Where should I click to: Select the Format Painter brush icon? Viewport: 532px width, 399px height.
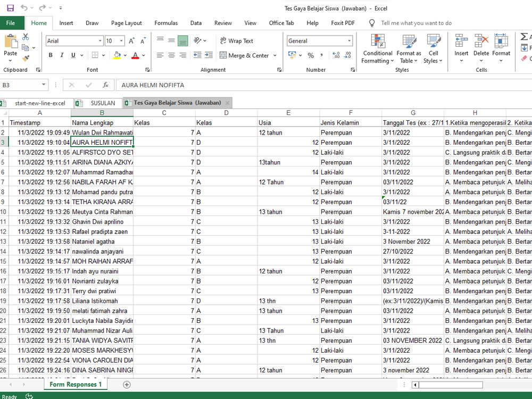pyautogui.click(x=26, y=59)
